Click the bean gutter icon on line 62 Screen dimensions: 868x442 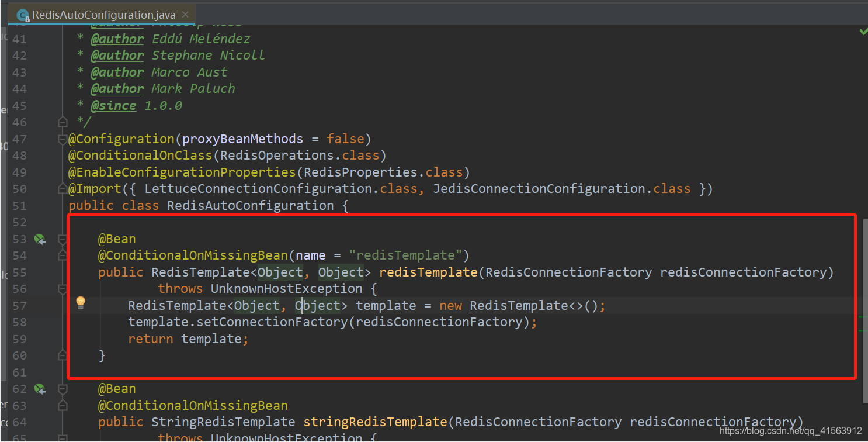click(x=40, y=389)
